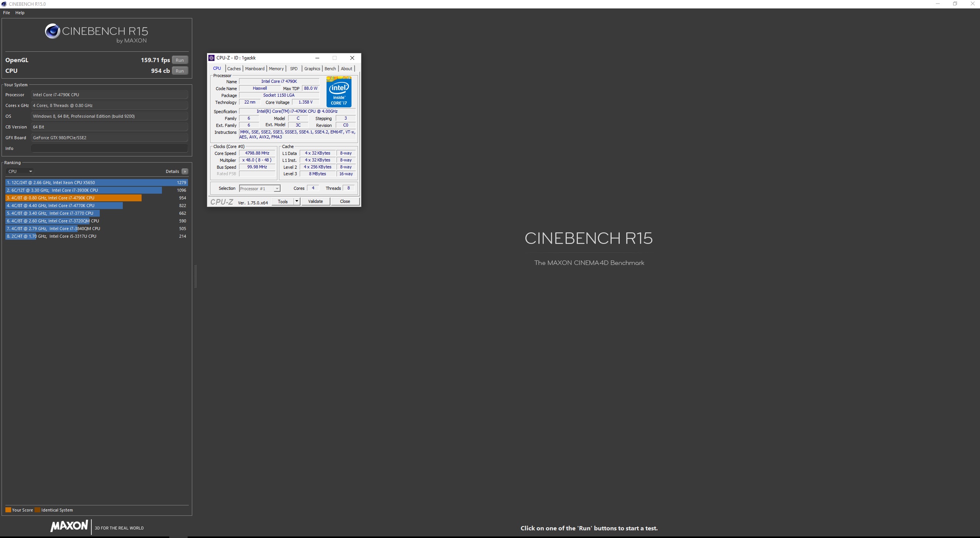Switch to Graphics tab in CPU-Z

click(312, 69)
